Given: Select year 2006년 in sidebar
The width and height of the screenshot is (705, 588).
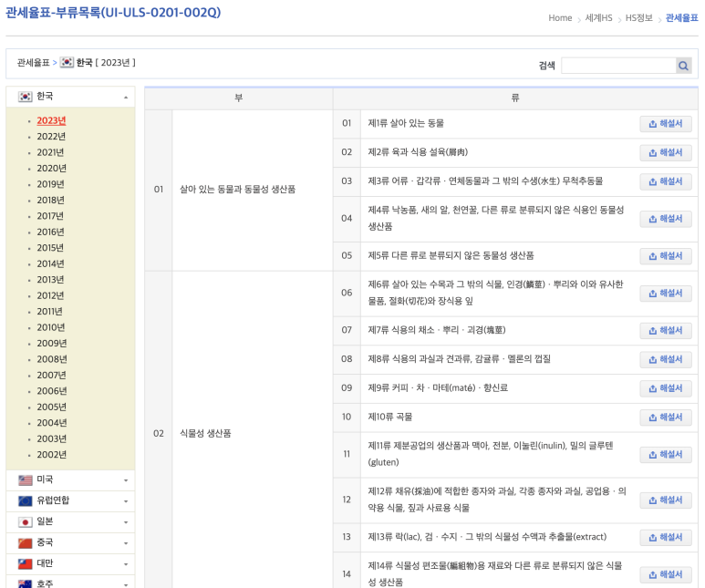Looking at the screenshot, I should 52,392.
